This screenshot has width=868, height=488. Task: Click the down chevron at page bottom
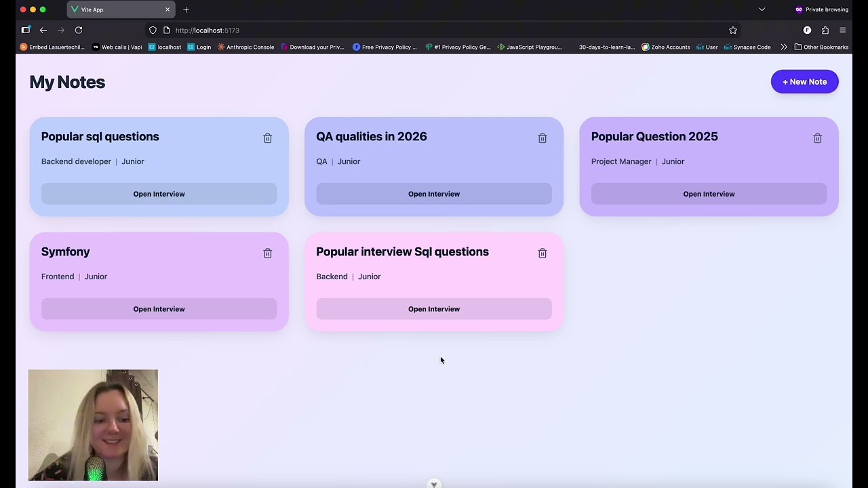(434, 484)
